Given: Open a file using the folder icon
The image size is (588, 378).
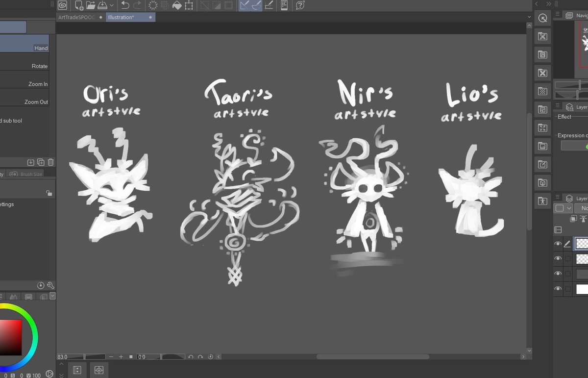Looking at the screenshot, I should tap(90, 6).
